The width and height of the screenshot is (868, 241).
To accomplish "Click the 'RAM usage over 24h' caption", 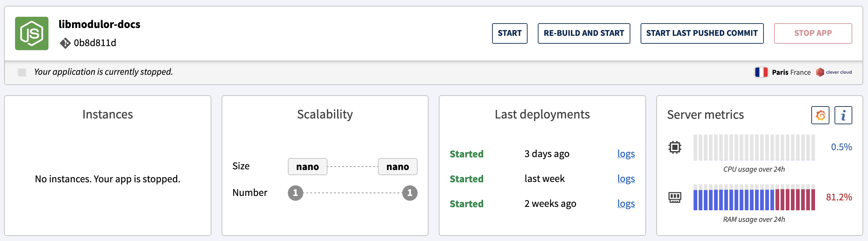I will click(754, 219).
